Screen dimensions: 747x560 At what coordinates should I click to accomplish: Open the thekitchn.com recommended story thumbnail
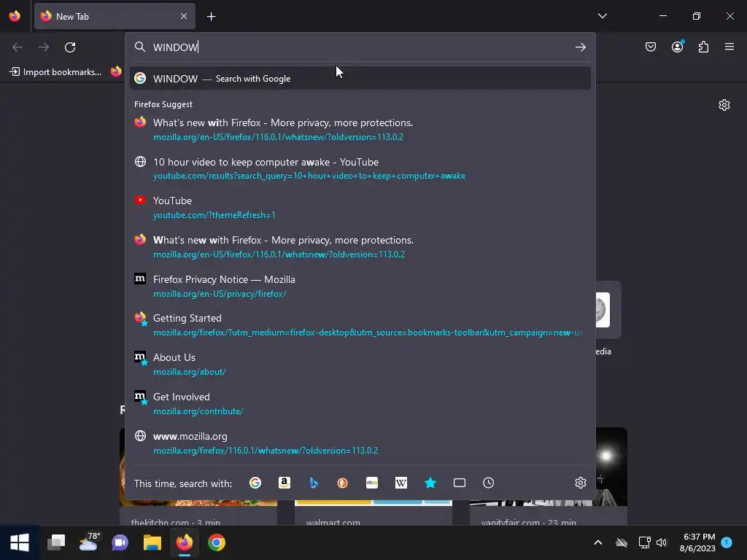(x=198, y=503)
